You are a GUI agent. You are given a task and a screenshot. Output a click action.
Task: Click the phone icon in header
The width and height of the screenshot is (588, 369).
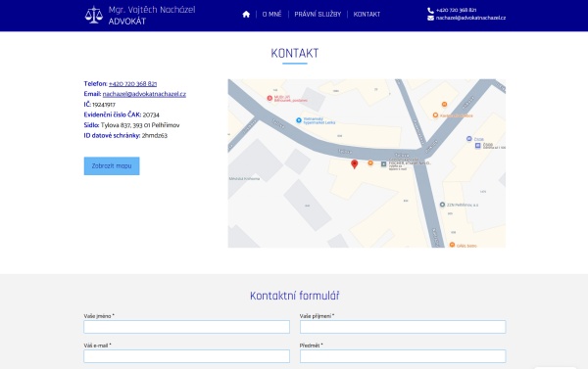tap(430, 10)
